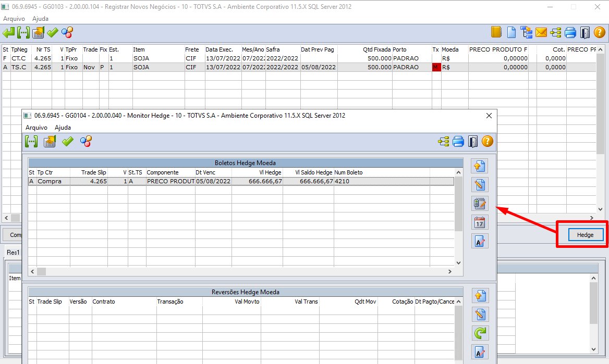Open the Ajuda menu of Registrar Novos Negócios
Screen dimensions: 609x364
[x=40, y=18]
